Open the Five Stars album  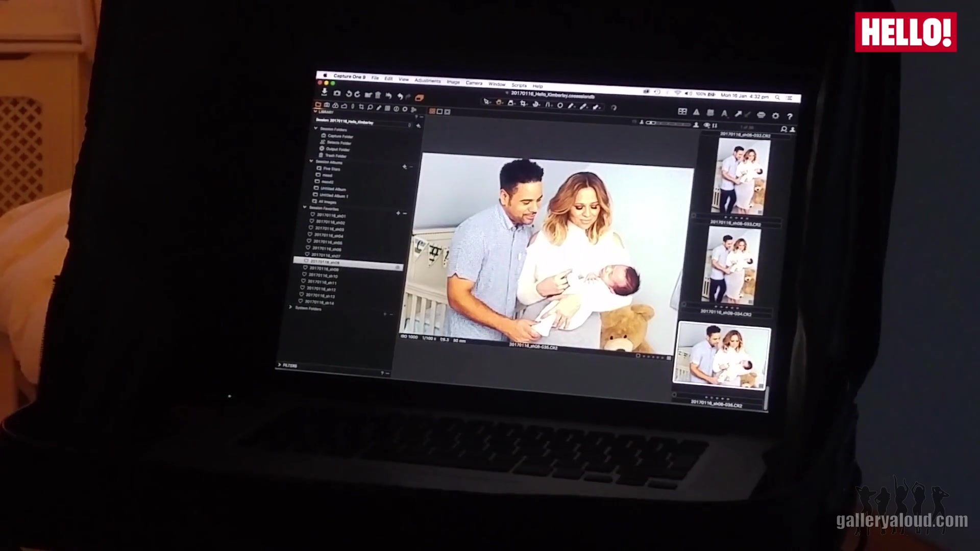[x=328, y=168]
